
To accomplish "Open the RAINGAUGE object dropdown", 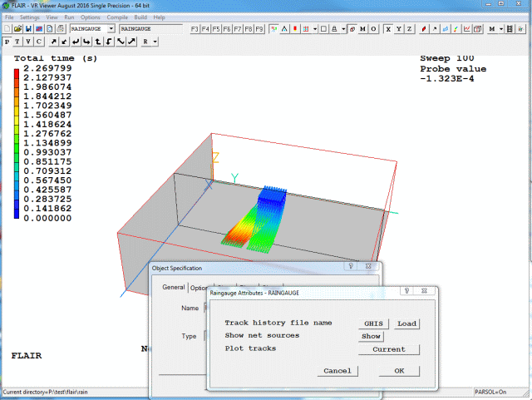I will click(x=111, y=29).
